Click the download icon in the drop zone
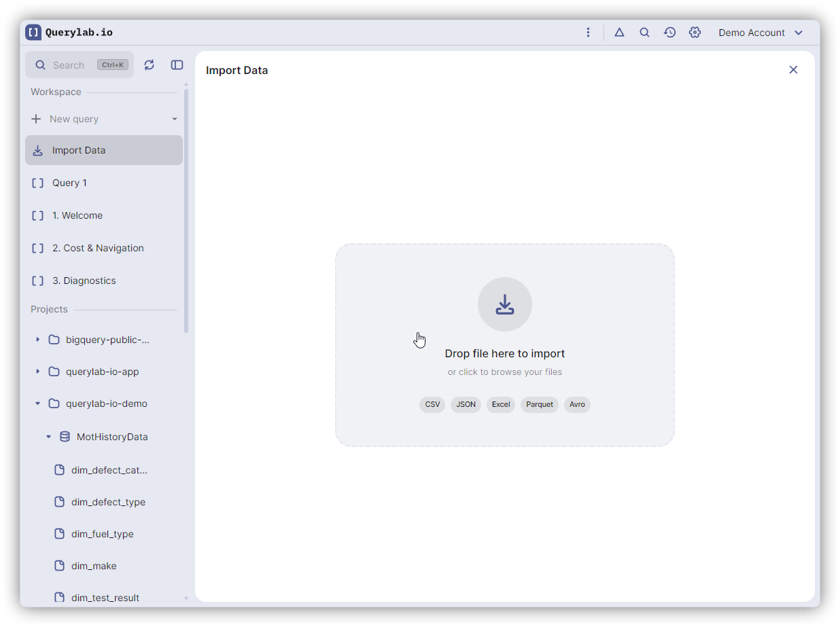Viewport: 840px width, 627px height. 504,304
